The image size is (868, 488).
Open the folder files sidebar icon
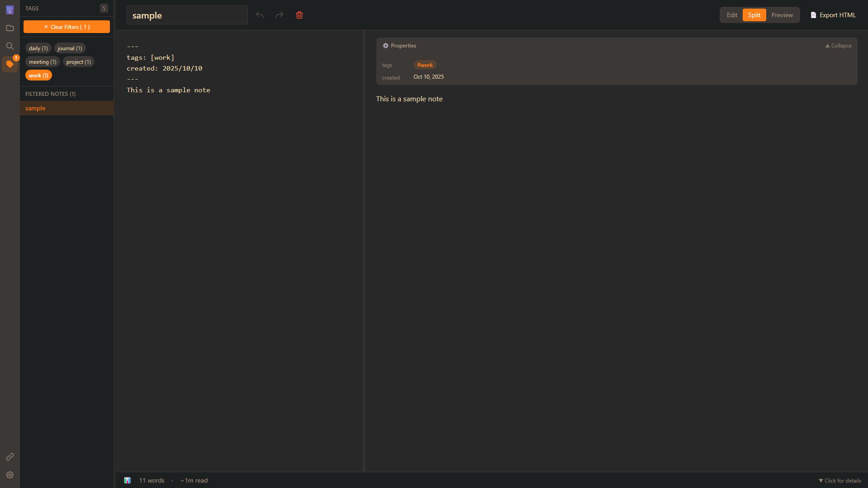(x=9, y=28)
